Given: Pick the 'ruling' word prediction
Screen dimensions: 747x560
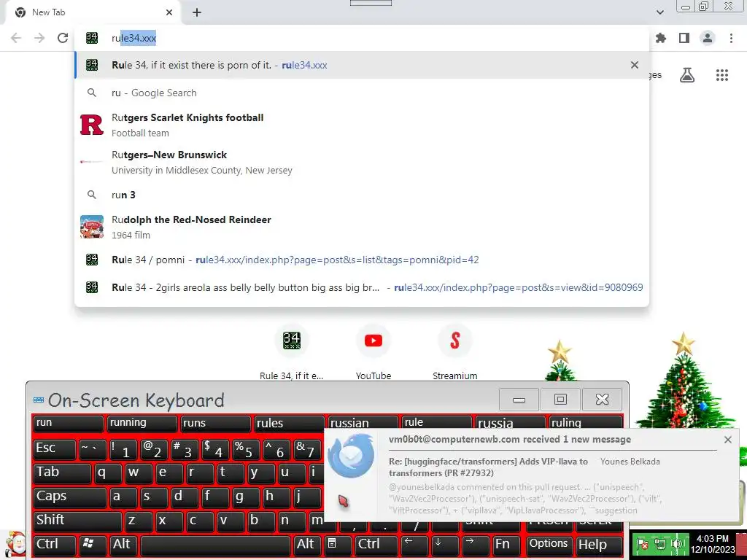Looking at the screenshot, I should 587,422.
